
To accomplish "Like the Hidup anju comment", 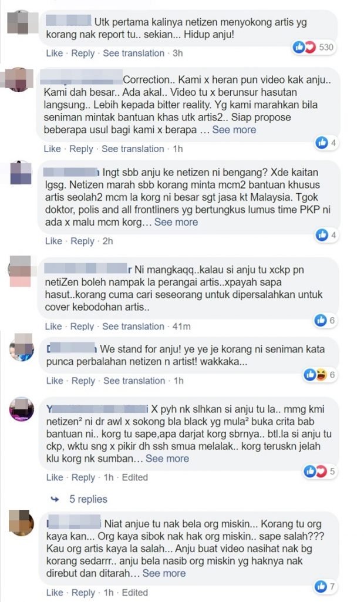I will (x=54, y=53).
